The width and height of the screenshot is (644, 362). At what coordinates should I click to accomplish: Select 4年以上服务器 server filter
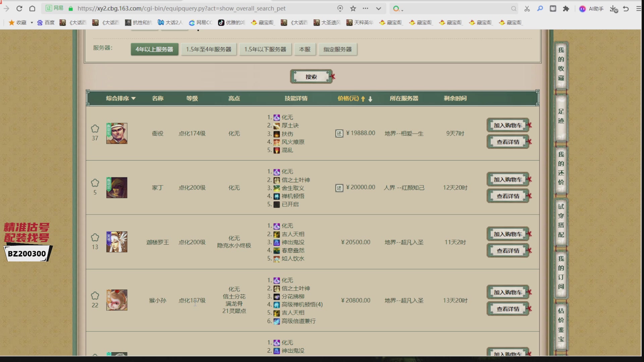click(154, 49)
